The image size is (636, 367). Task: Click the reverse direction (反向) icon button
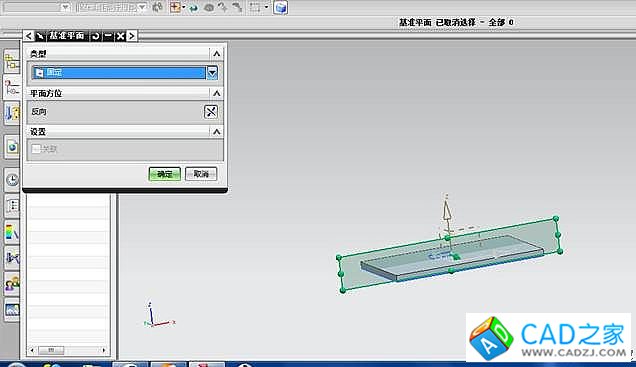[211, 112]
